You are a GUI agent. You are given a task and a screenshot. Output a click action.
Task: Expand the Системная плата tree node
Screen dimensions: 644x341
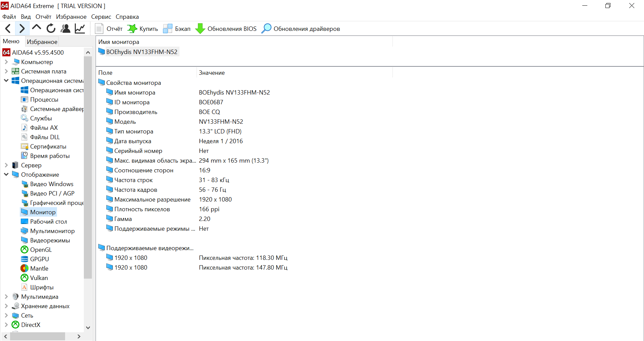click(x=6, y=71)
